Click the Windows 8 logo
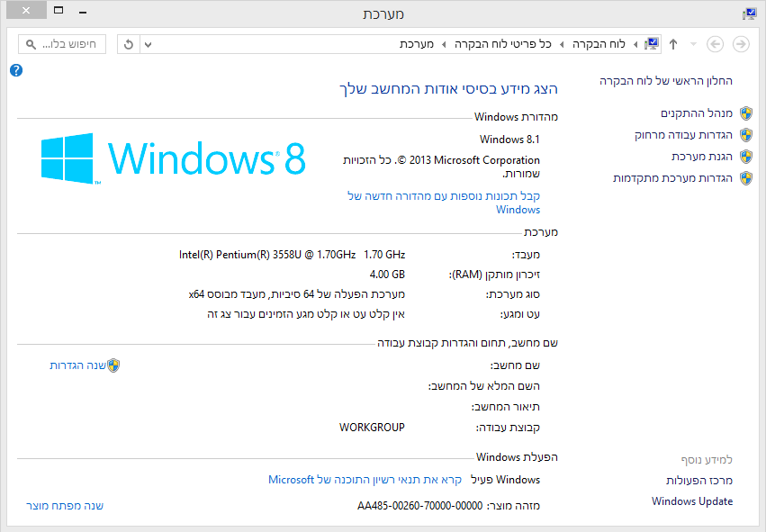Image resolution: width=766 pixels, height=532 pixels. [x=174, y=158]
